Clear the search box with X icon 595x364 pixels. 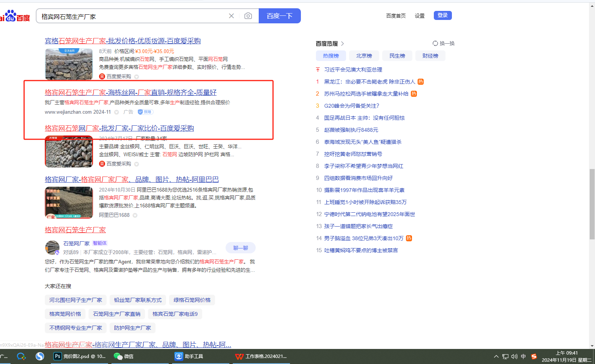coord(231,16)
